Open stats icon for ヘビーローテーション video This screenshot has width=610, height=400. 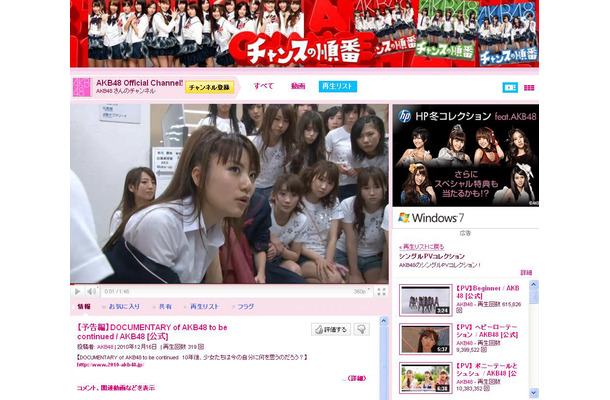(484, 349)
